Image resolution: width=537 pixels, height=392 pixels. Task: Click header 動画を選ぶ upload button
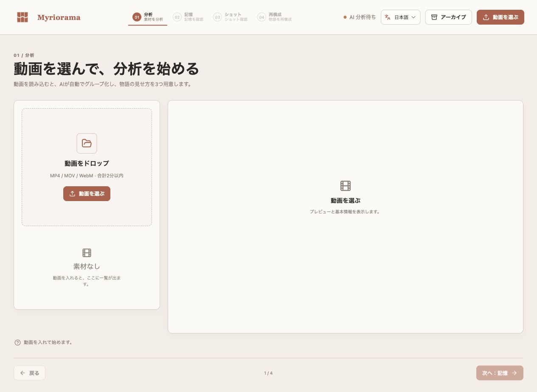(500, 17)
